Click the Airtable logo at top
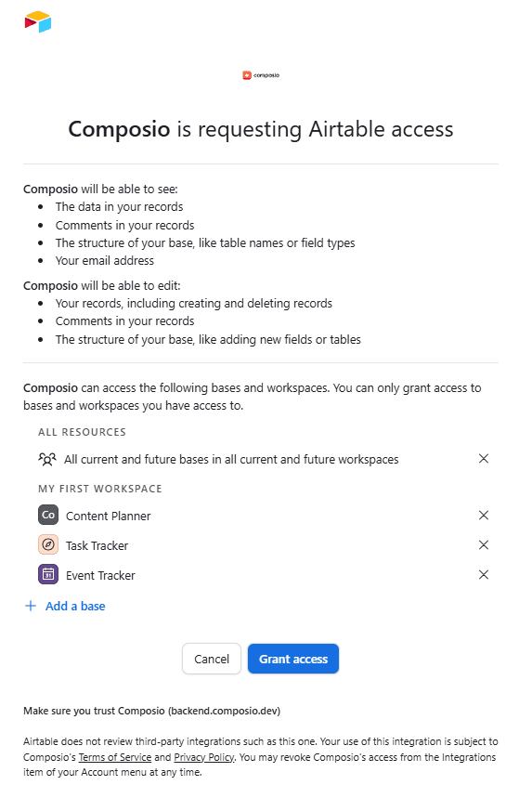The height and width of the screenshot is (798, 532). 38,21
